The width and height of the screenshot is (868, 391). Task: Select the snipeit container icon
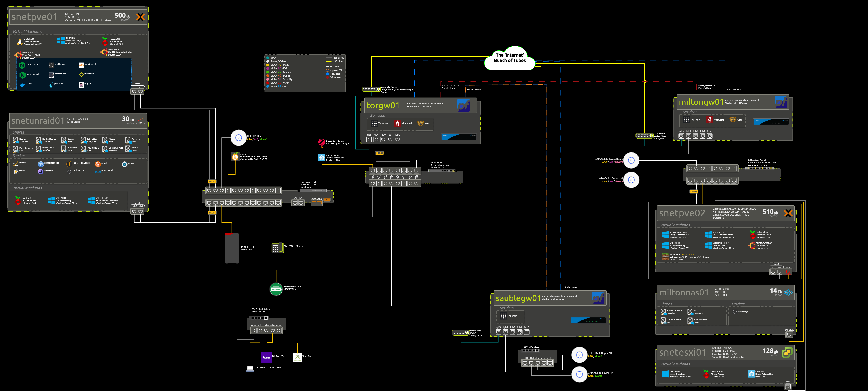(81, 85)
